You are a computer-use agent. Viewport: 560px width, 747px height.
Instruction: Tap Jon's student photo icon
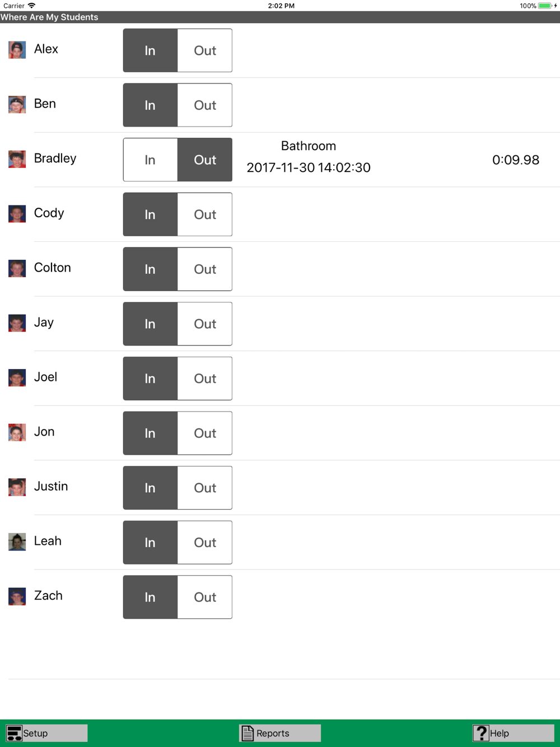click(x=17, y=432)
